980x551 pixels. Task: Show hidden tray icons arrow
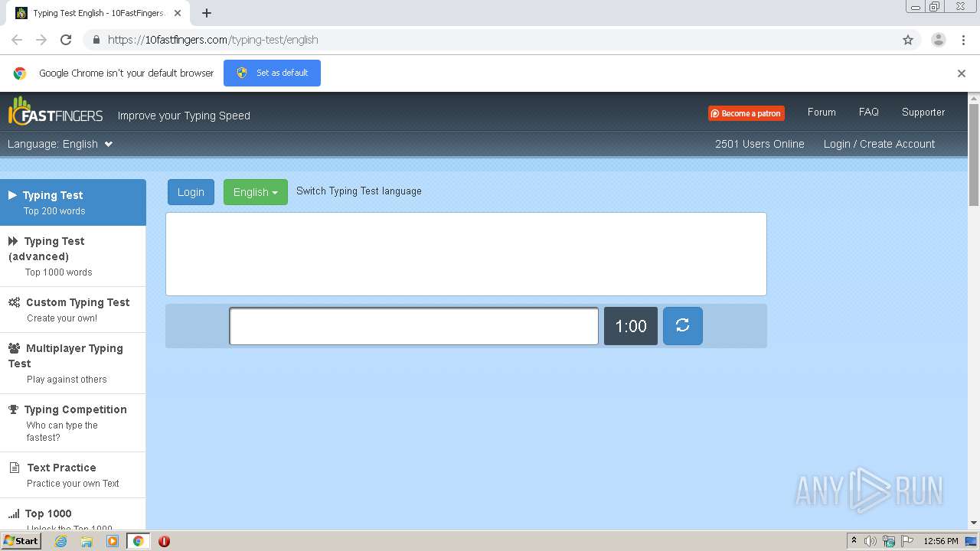point(854,541)
